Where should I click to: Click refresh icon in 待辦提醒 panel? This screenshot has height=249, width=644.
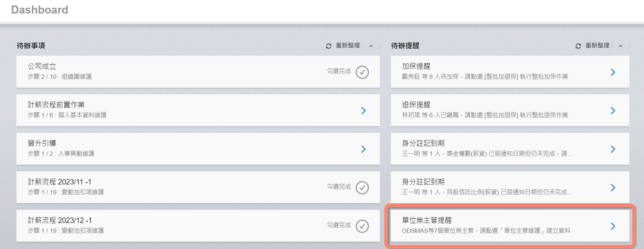pos(578,46)
